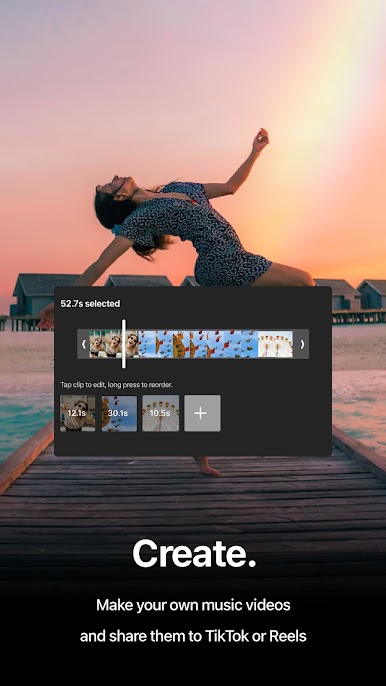Screen dimensions: 386x686
Task: Click the left trim handle chevron
Action: [84, 344]
